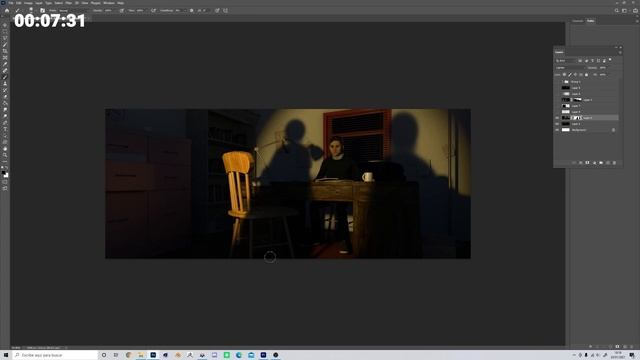Select the Eraser tool
The image size is (640, 360).
tap(5, 97)
